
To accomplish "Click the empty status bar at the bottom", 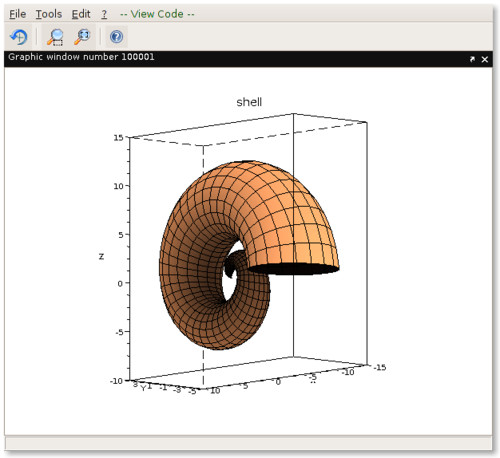I will pos(248,443).
